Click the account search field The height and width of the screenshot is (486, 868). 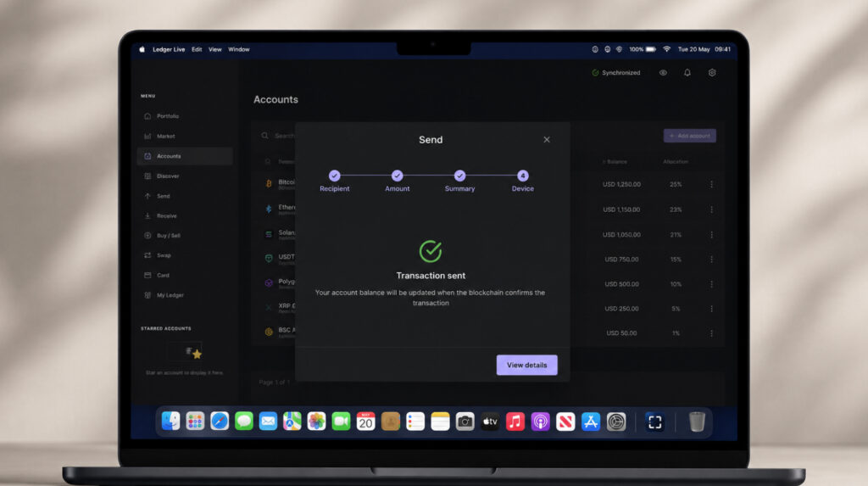(x=277, y=136)
